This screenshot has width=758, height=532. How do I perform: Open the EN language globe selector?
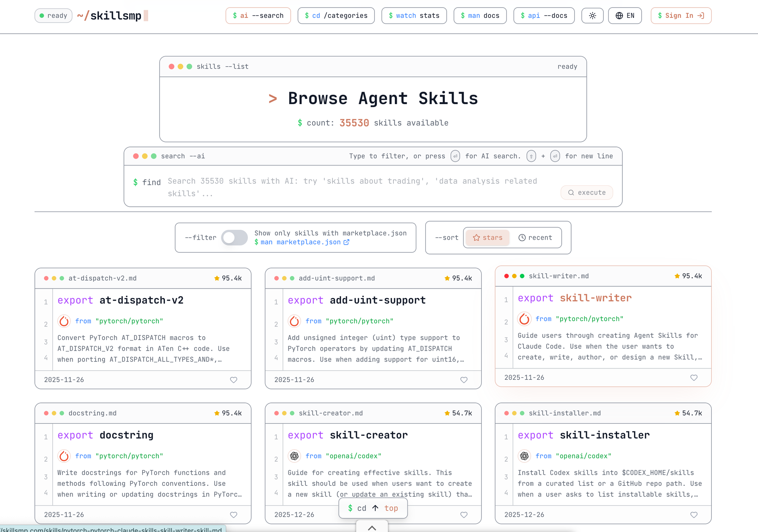pos(625,16)
